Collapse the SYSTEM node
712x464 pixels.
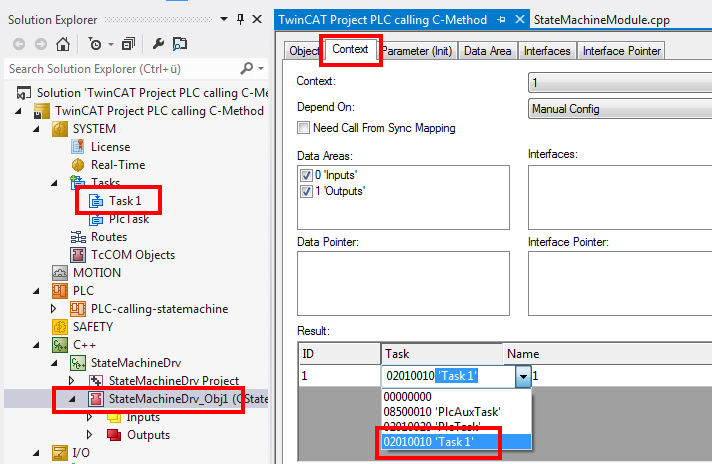[x=36, y=129]
